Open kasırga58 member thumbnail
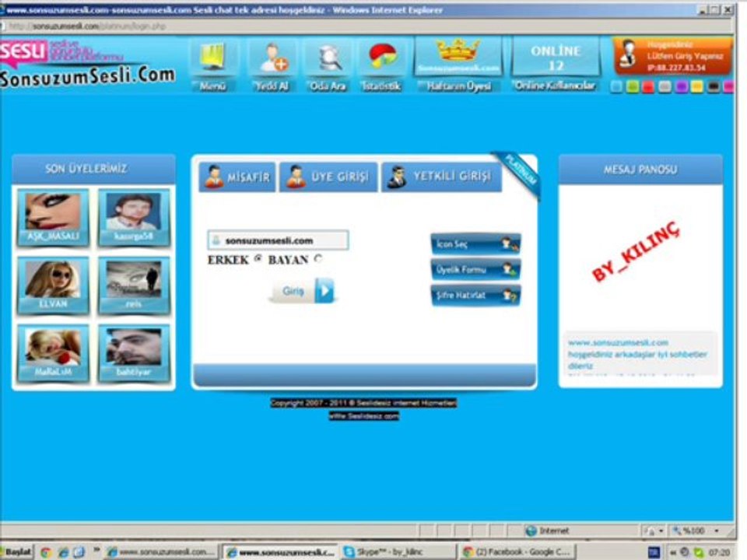The width and height of the screenshot is (747, 560). coord(134,218)
